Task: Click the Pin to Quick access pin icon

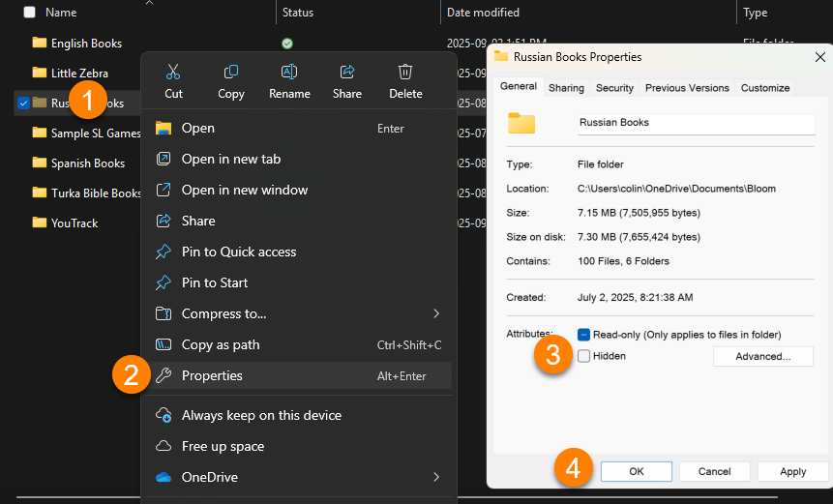Action: click(164, 252)
